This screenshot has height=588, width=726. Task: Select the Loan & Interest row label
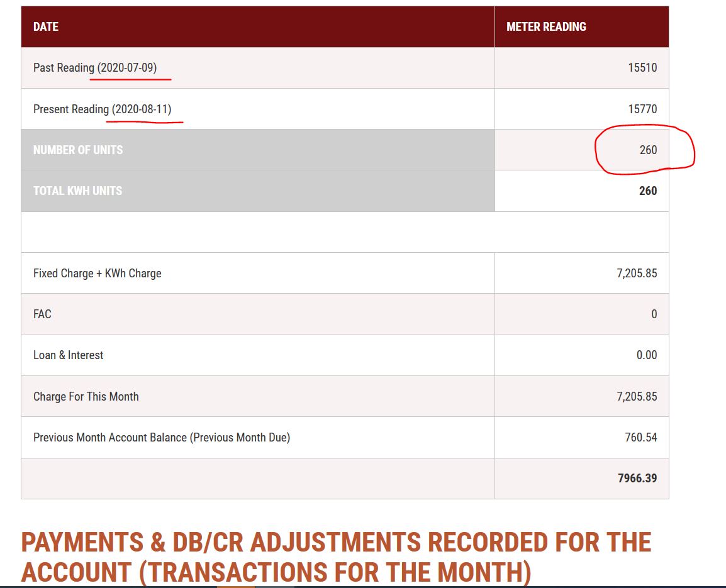[68, 355]
